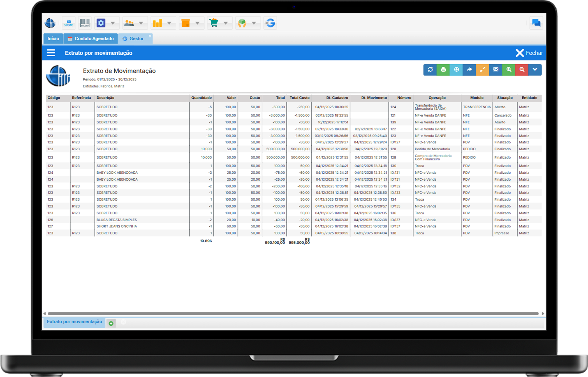This screenshot has width=588, height=377.
Task: Zoom in with the green magnifier
Action: 509,70
